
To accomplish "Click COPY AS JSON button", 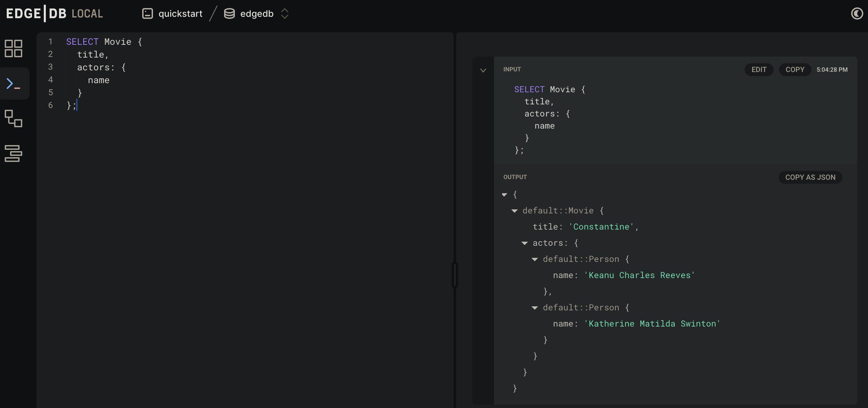I will pos(810,177).
